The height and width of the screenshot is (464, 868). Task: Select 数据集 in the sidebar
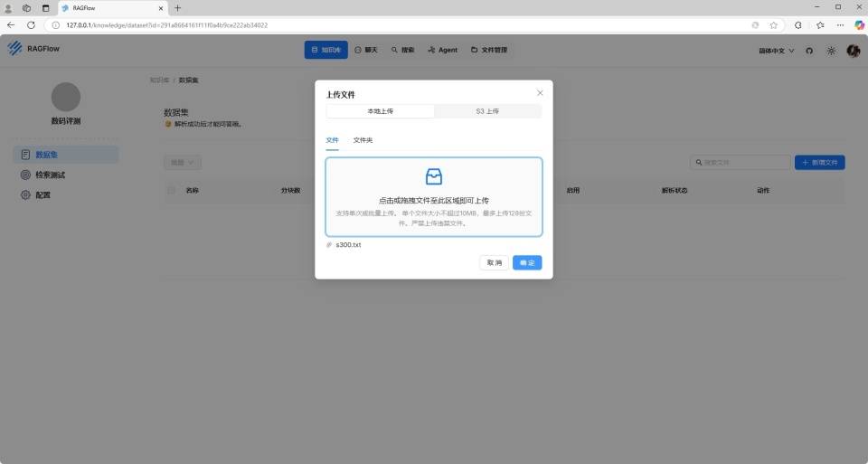[x=65, y=155]
